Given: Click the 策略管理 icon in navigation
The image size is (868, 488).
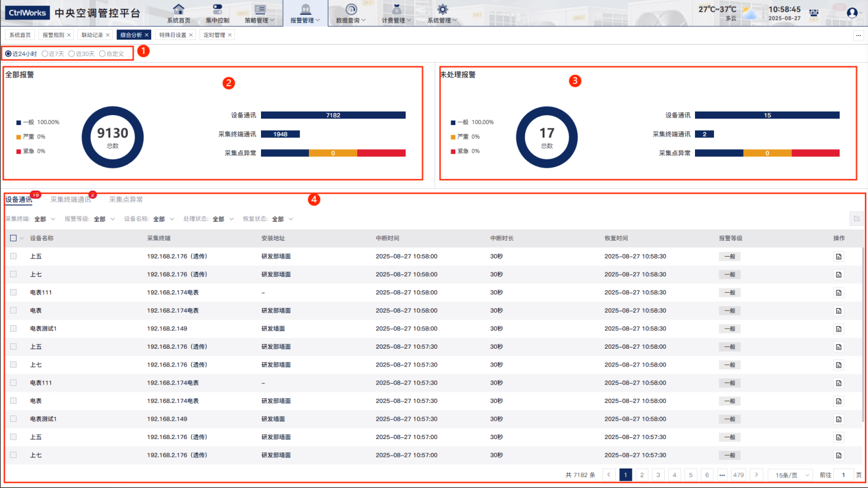Looking at the screenshot, I should (260, 9).
